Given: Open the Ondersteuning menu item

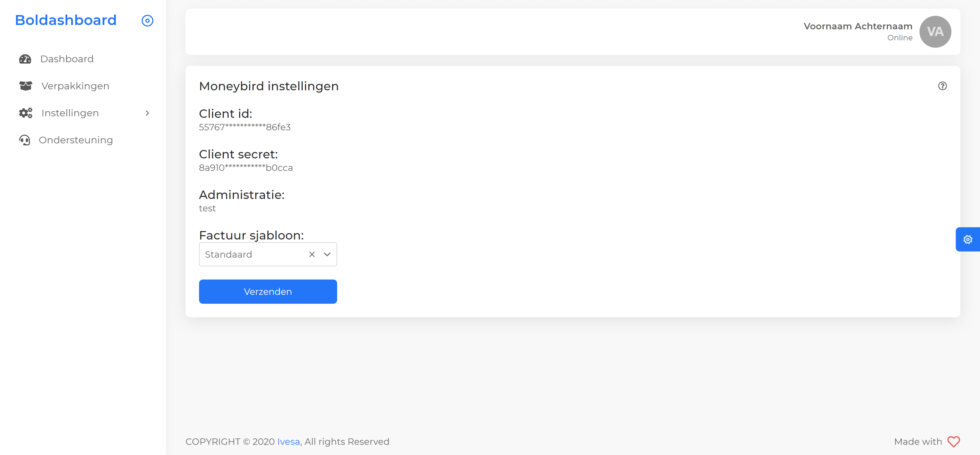Looking at the screenshot, I should click(x=76, y=140).
